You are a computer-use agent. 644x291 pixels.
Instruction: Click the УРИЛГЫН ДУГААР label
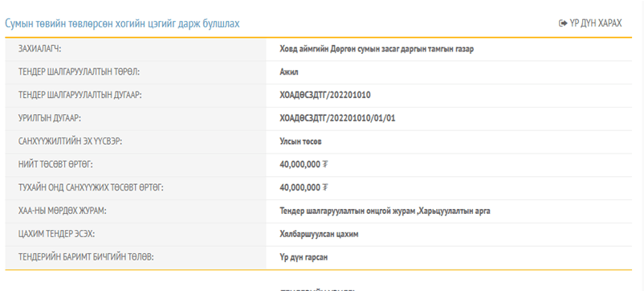pos(50,118)
